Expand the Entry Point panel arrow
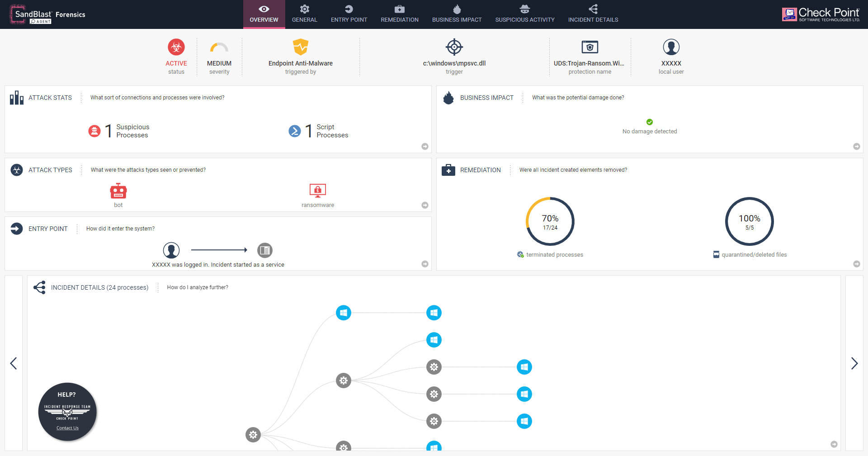 (425, 264)
